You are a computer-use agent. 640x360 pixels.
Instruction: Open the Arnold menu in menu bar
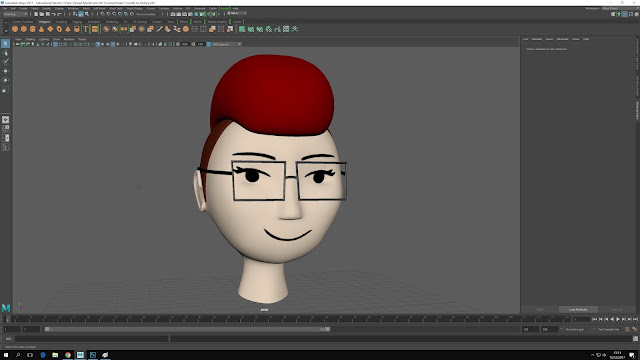(x=225, y=8)
